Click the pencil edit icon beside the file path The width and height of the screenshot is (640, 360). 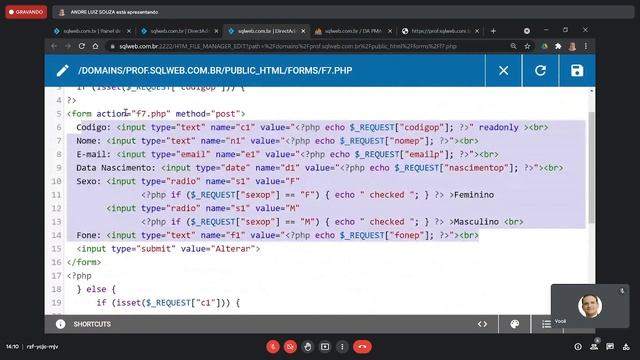click(62, 71)
